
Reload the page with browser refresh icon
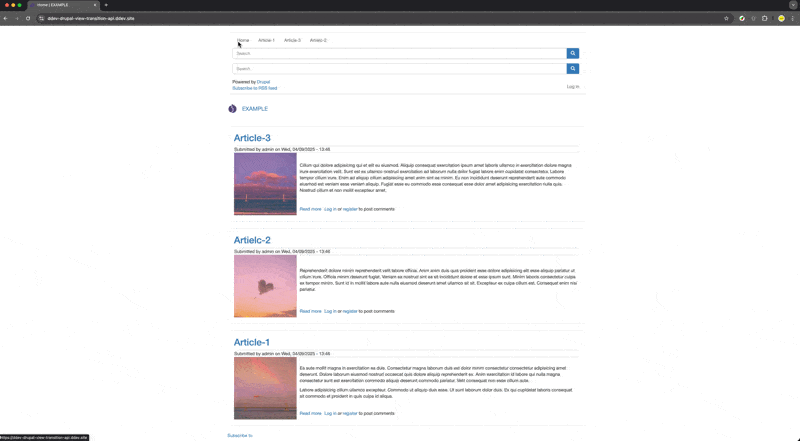28,18
